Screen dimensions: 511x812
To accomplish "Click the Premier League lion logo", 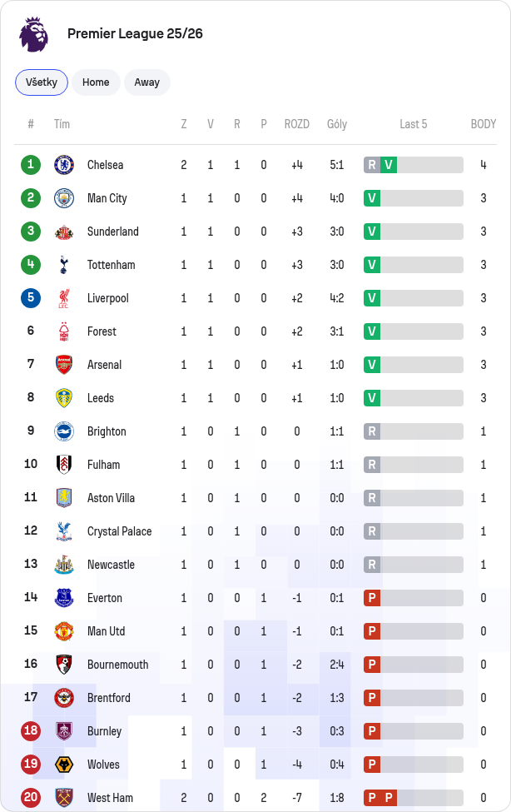I will (x=33, y=33).
